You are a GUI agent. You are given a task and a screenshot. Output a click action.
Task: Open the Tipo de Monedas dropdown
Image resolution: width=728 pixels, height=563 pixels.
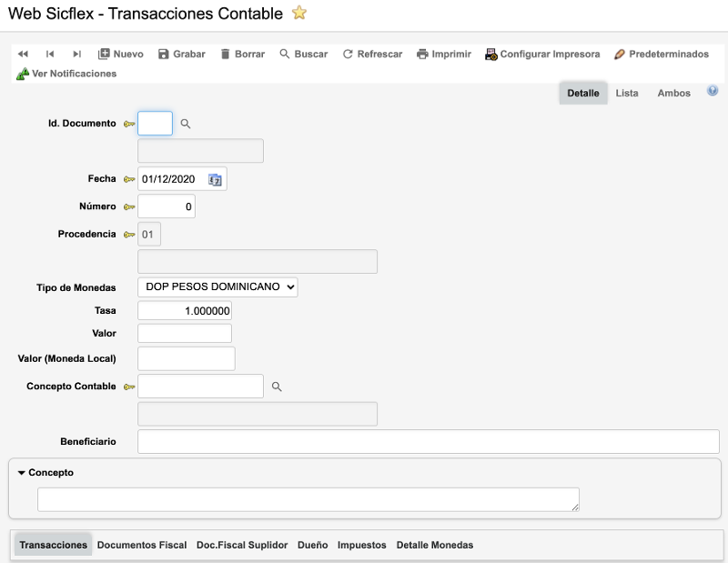(217, 287)
